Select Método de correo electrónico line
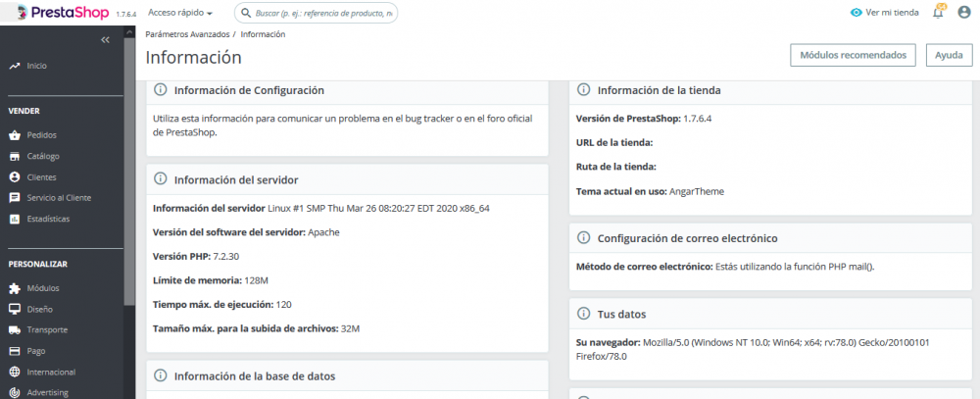Viewport: 980px width, 399px height. tap(725, 267)
